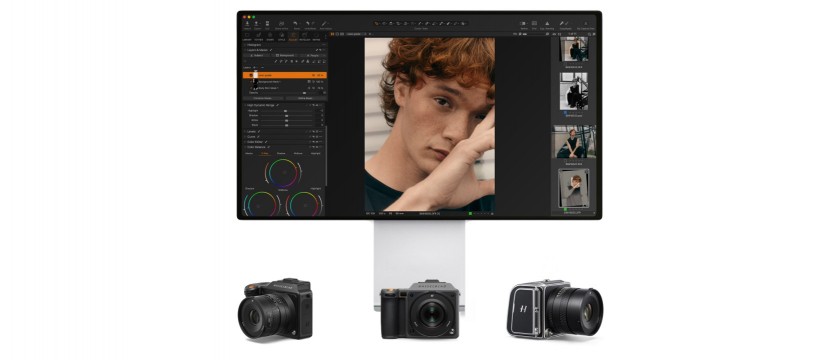Expand the Histogram panel
840x360 pixels.
(x=245, y=44)
